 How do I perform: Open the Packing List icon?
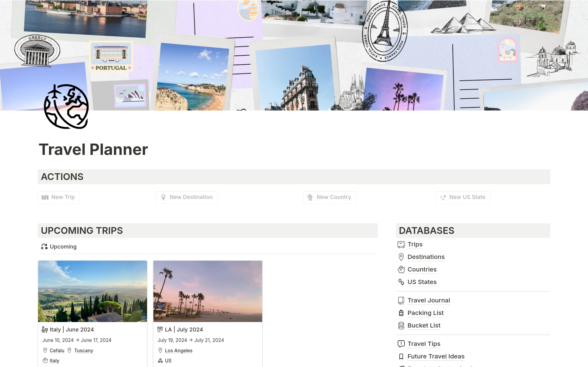401,313
